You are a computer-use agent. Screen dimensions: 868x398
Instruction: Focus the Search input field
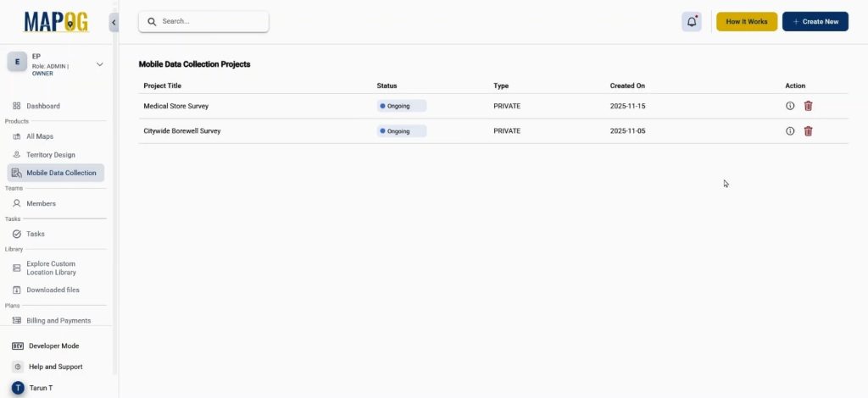click(x=203, y=21)
